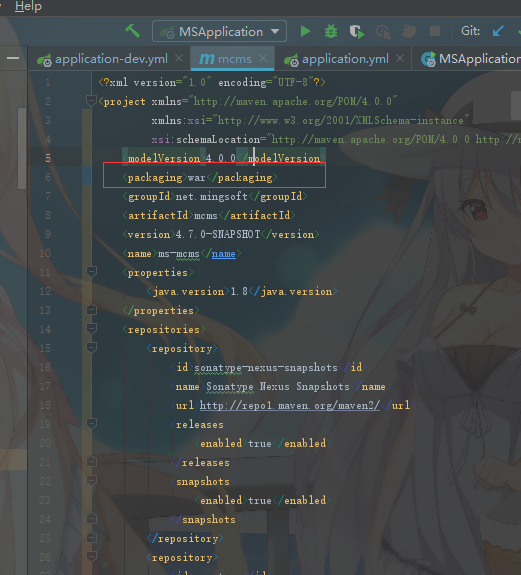Viewport: 521px width, 575px height.
Task: Start debugging with the bug icon
Action: click(x=331, y=32)
